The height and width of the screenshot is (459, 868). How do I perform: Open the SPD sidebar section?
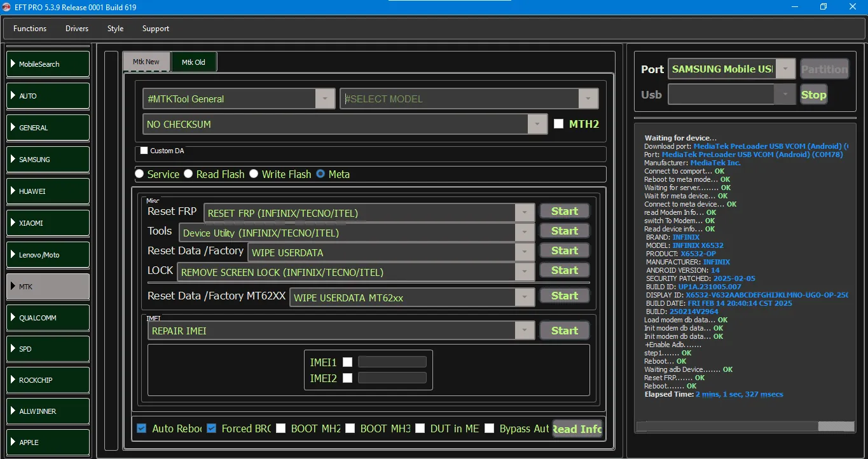tap(48, 349)
